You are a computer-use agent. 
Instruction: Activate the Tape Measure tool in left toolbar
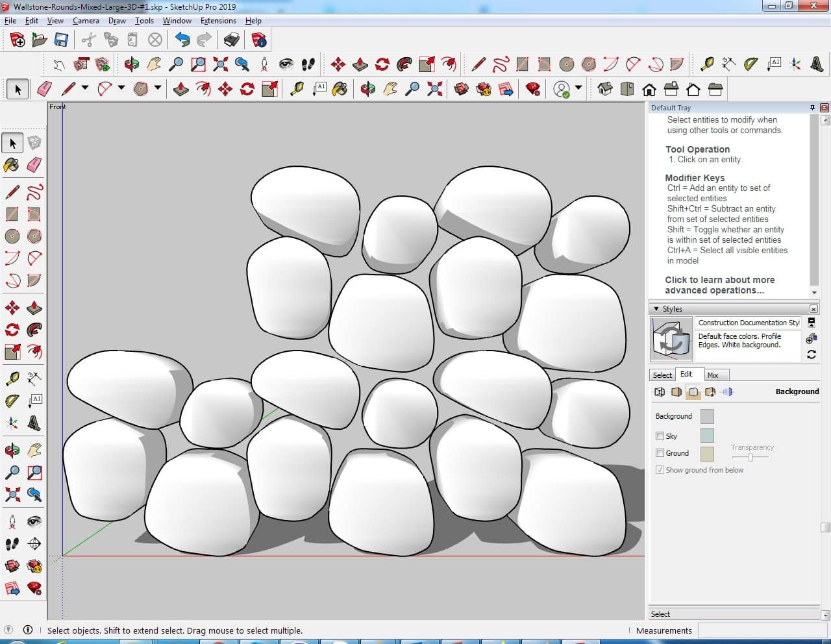[x=12, y=378]
